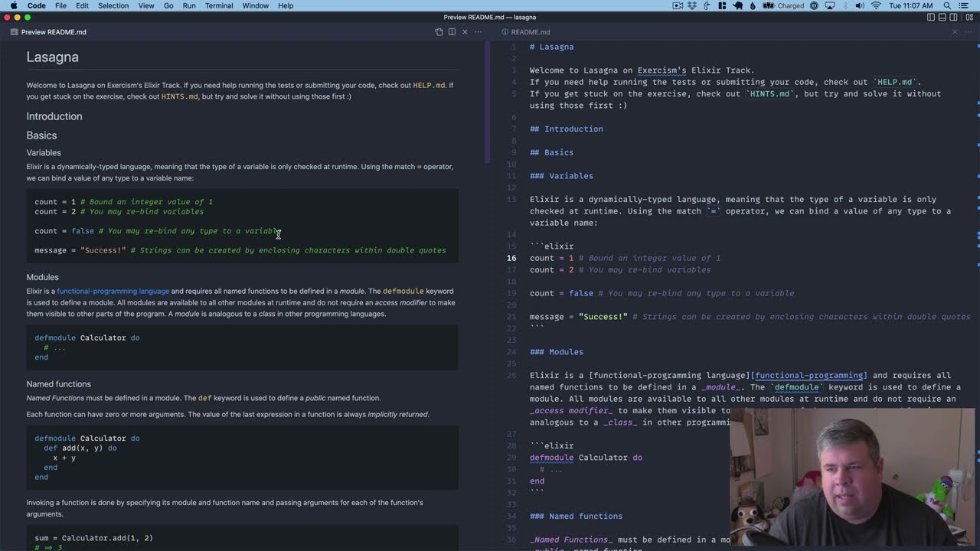The image size is (980, 551).
Task: Click the elephant TablePlus menu bar icon
Action: click(738, 5)
